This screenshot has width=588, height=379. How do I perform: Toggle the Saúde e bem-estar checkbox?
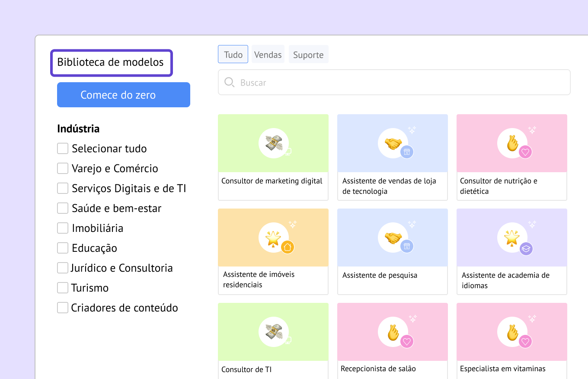click(63, 208)
